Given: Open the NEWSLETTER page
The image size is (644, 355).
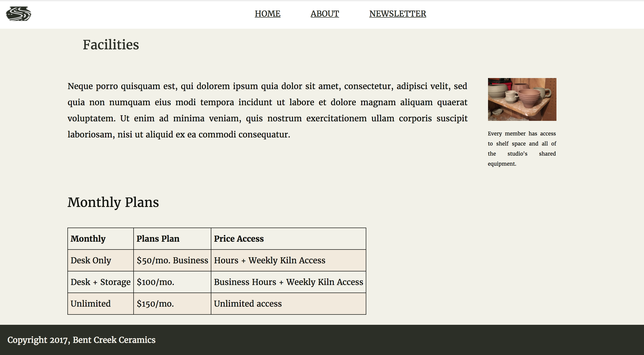Looking at the screenshot, I should tap(397, 14).
